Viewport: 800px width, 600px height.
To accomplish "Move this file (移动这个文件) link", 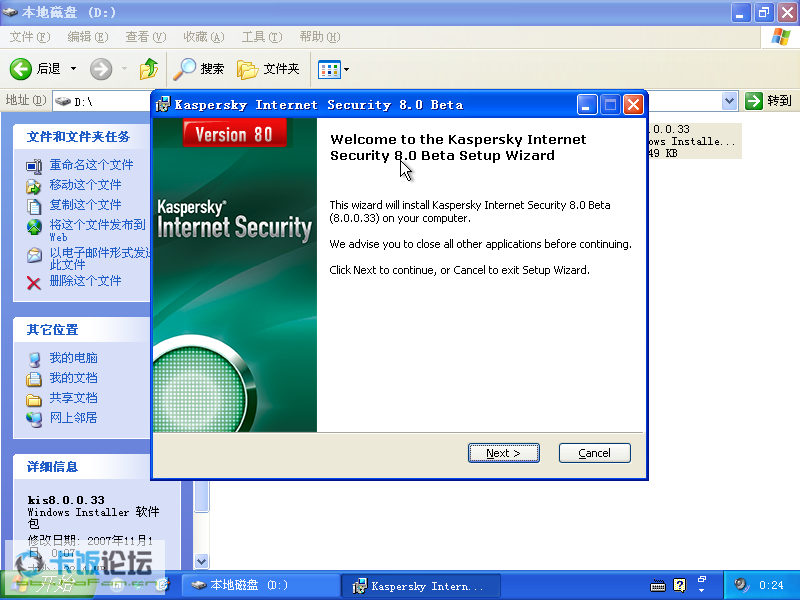I will (85, 185).
